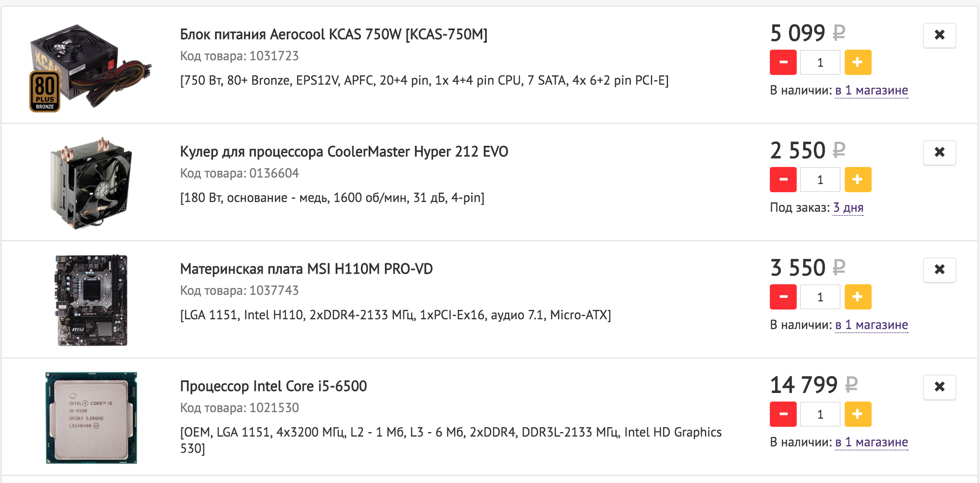Open the MSI motherboard product image

[91, 300]
